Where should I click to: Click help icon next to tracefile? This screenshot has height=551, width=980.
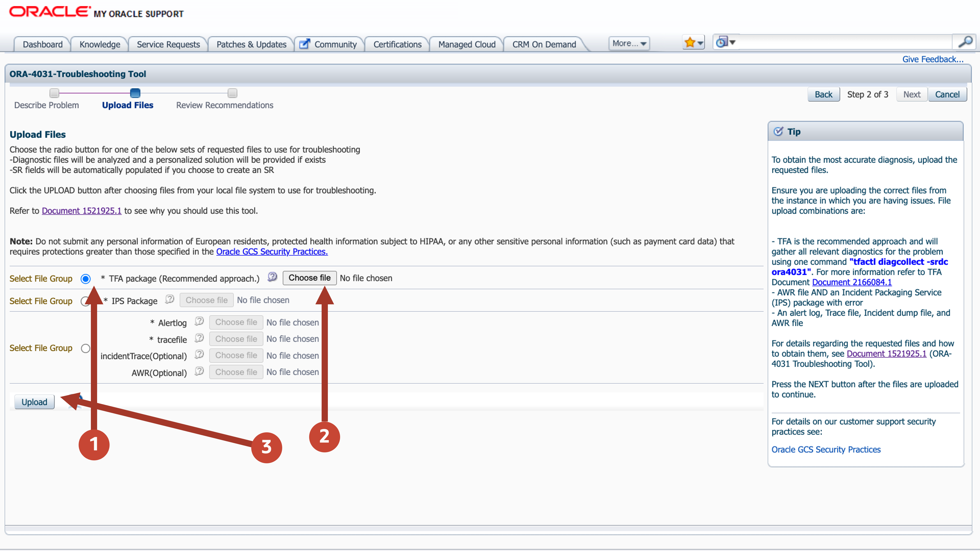(199, 338)
